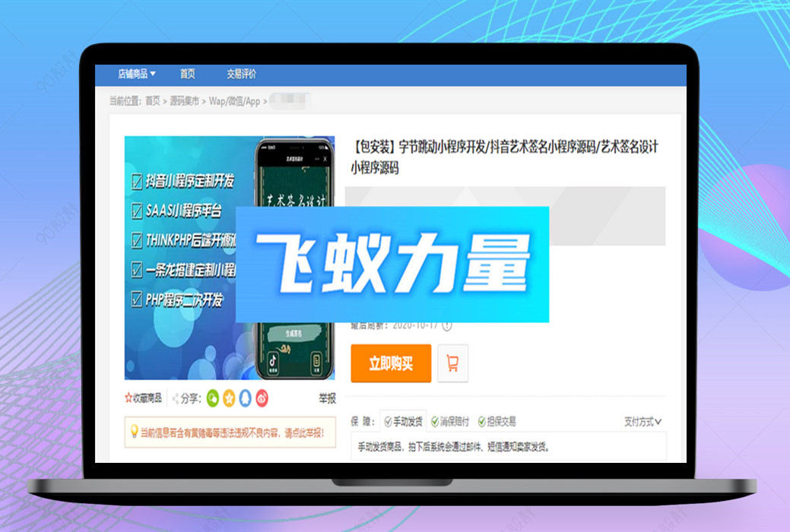
Task: Open the shopping cart icon beside 立即购买
Action: [452, 363]
